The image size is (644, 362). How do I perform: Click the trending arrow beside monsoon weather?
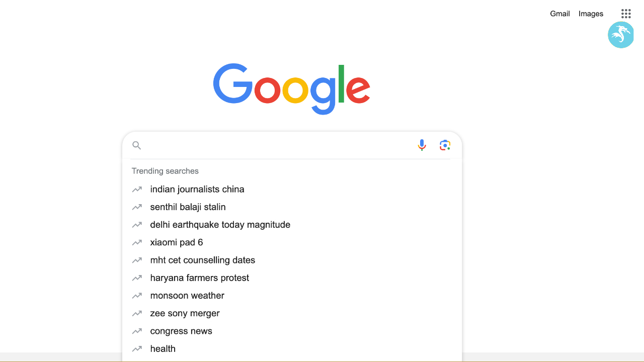[x=137, y=296]
